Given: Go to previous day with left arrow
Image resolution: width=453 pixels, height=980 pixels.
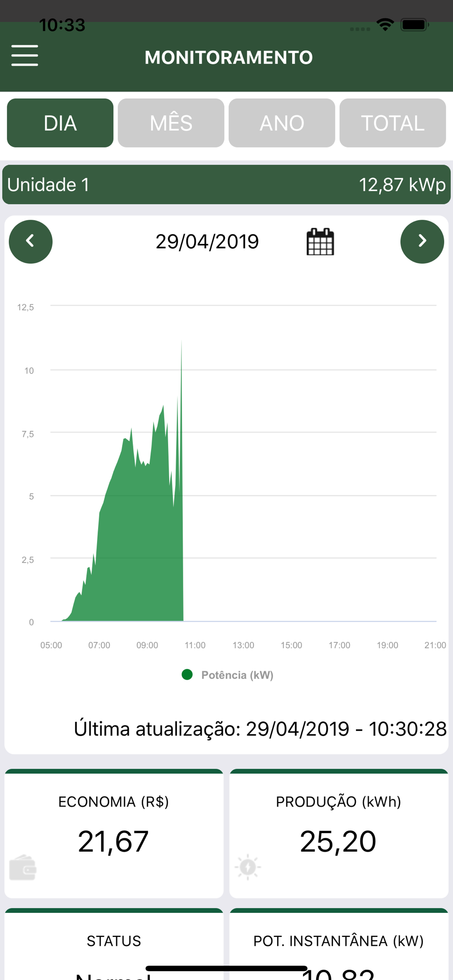Looking at the screenshot, I should point(30,242).
